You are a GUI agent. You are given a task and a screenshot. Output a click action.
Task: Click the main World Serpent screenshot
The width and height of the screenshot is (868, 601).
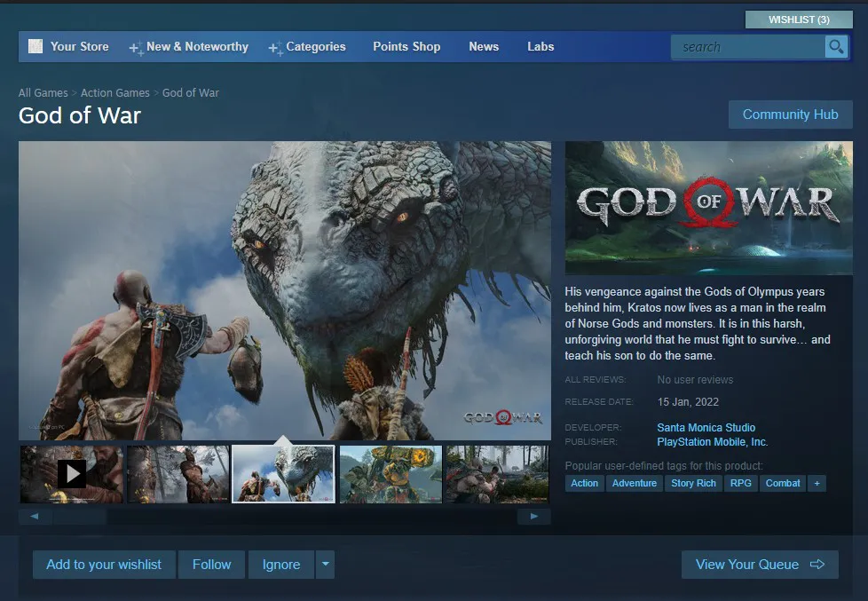tap(285, 290)
